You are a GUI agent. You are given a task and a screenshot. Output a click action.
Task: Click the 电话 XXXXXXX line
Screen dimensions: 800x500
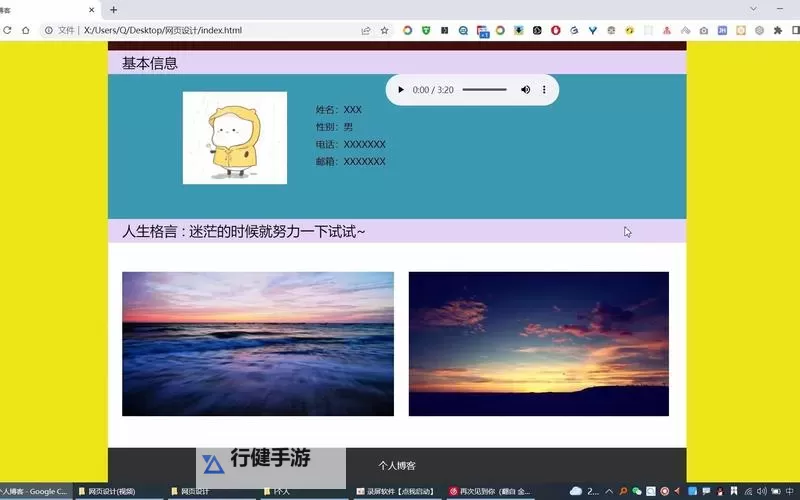tap(351, 144)
